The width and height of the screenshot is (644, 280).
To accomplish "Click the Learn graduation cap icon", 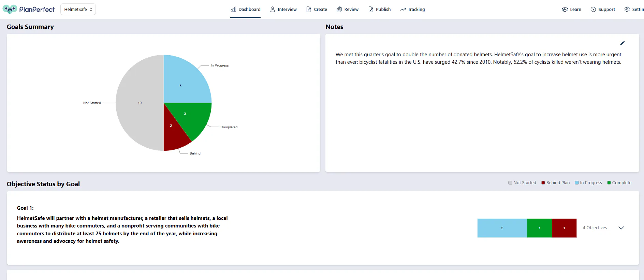I will tap(565, 10).
